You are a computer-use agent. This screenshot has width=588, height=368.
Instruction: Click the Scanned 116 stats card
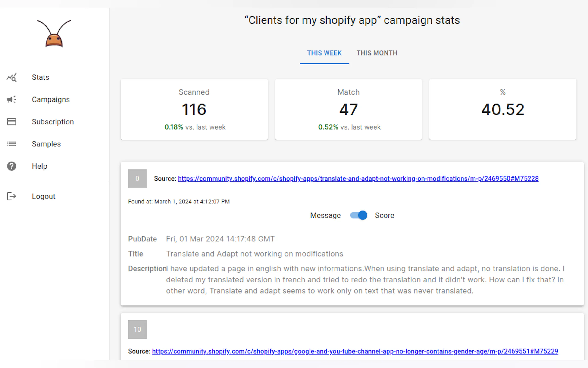[x=194, y=109]
